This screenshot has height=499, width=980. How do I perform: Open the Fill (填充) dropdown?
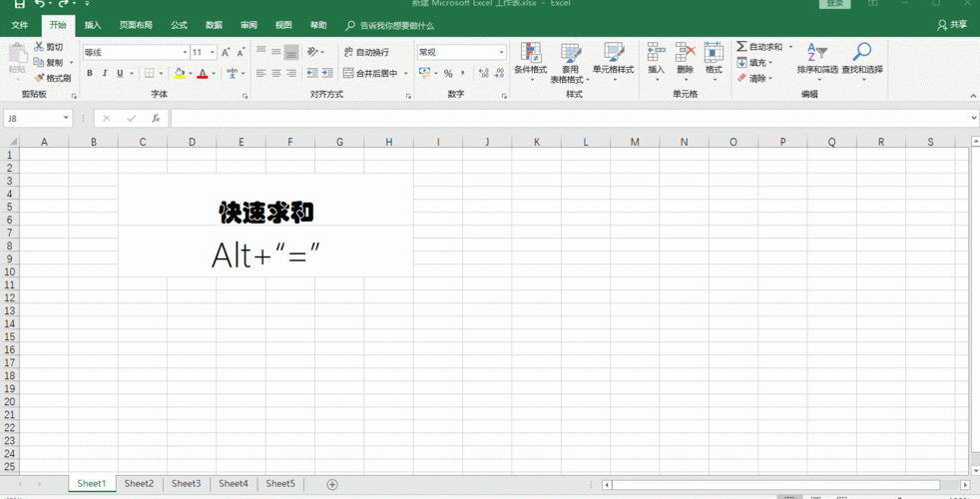coord(755,63)
